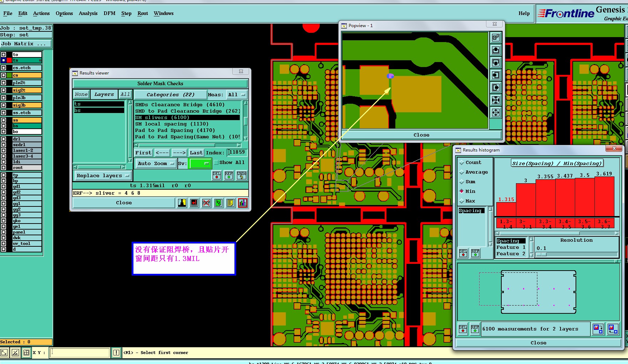Click the grid snap icon beside X Y
Image resolution: width=628 pixels, height=364 pixels.
pyautogui.click(x=26, y=353)
